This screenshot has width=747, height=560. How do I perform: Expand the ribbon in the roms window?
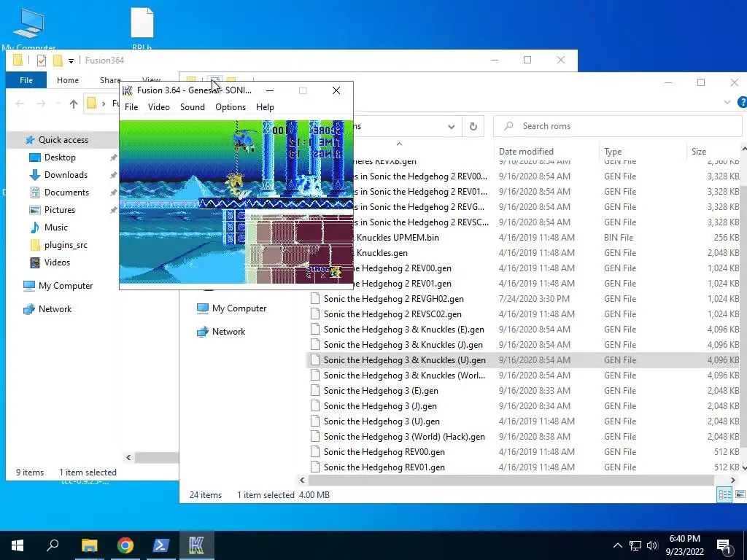(x=727, y=102)
